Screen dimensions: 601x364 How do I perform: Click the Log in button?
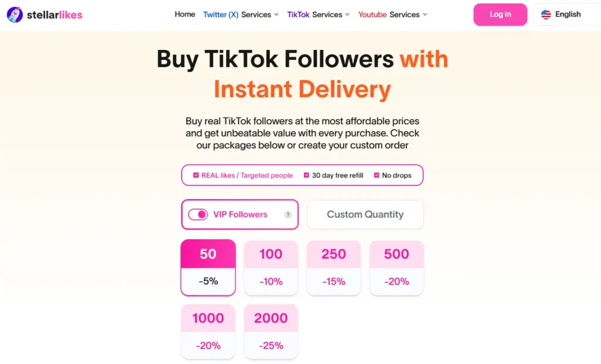(x=500, y=14)
